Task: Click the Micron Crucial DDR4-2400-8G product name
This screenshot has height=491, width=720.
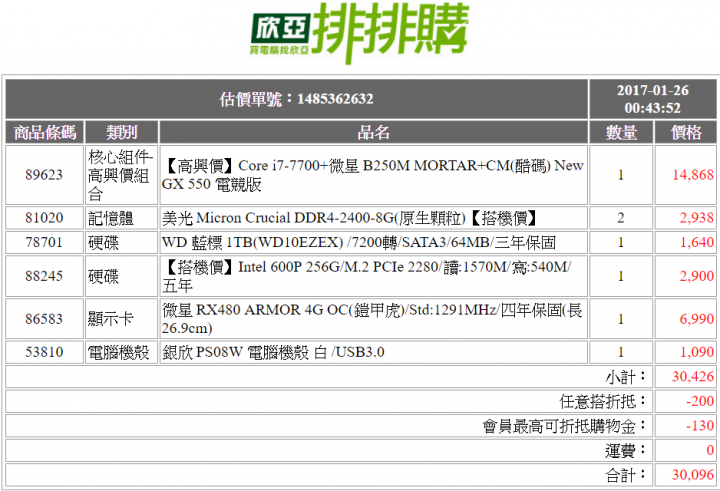Action: pyautogui.click(x=349, y=218)
